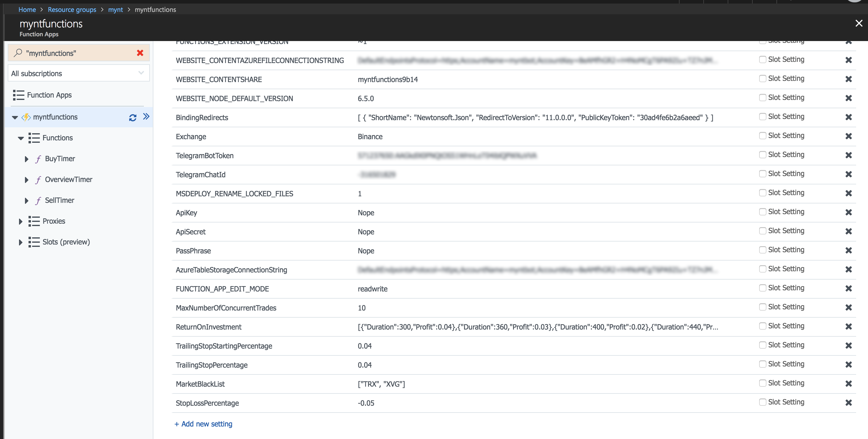This screenshot has width=868, height=439.
Task: Expand the BuyTimer function node
Action: click(27, 159)
